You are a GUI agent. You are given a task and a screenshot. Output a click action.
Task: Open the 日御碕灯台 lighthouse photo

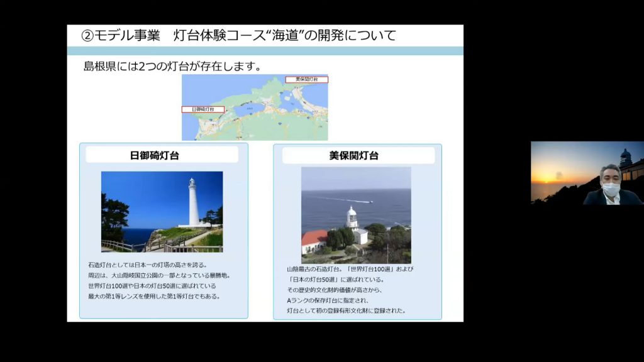162,212
